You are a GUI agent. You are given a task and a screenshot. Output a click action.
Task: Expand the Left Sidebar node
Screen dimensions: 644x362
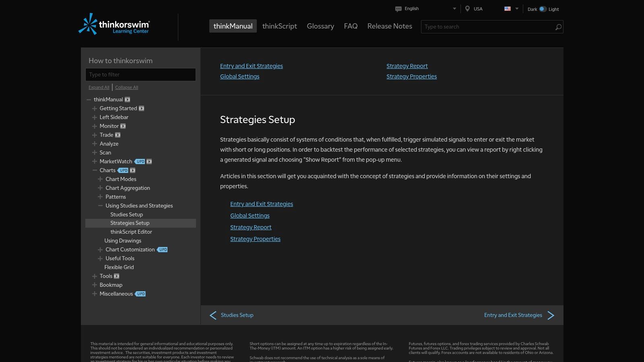95,117
